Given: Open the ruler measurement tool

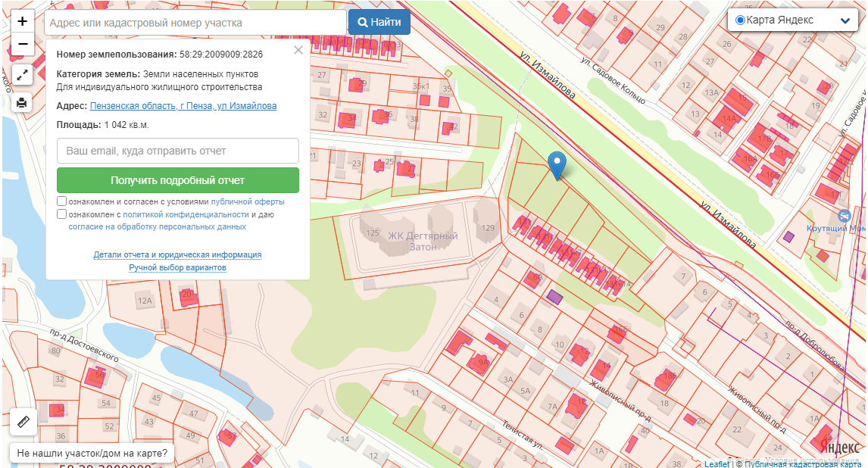Looking at the screenshot, I should [x=23, y=421].
